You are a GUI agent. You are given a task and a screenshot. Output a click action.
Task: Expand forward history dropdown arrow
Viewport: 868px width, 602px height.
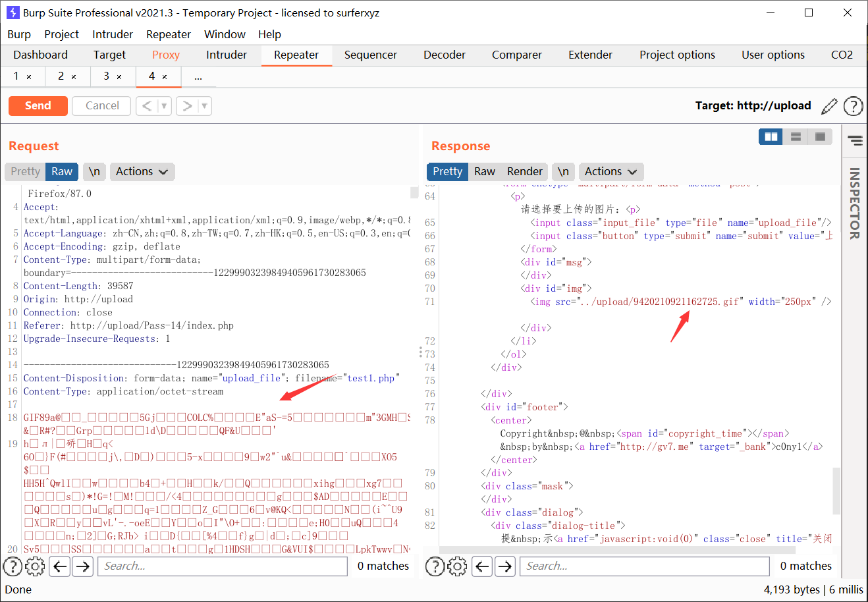pos(205,106)
